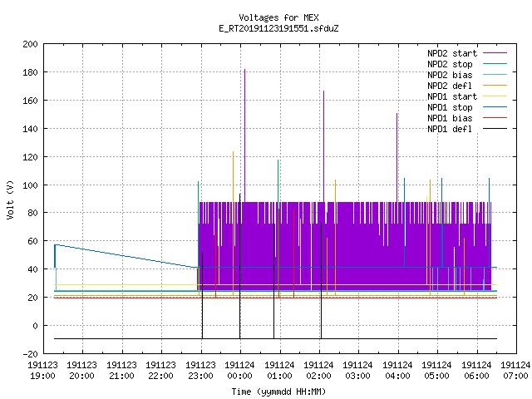
Task: Click the light blue NPD2 bias legend line
Action: point(495,74)
